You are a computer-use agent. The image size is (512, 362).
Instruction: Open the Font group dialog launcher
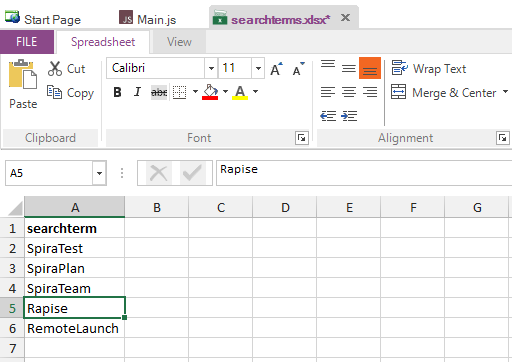[x=302, y=138]
